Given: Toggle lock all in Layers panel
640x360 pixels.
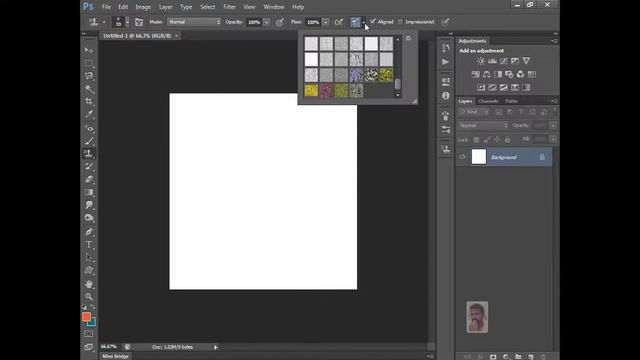Looking at the screenshot, I should (507, 140).
